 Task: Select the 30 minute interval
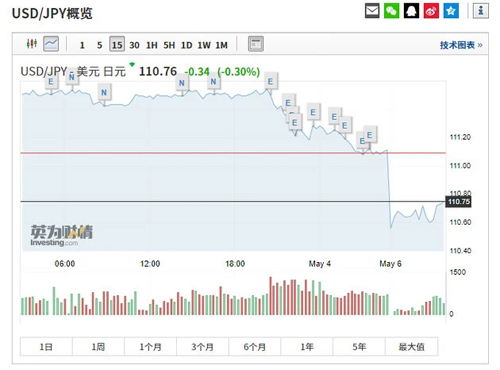pos(134,45)
